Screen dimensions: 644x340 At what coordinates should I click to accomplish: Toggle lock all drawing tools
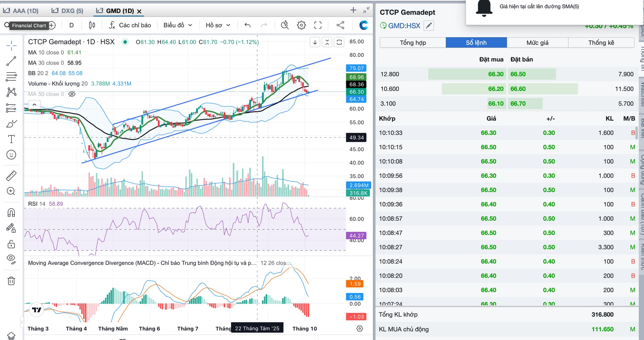(x=11, y=244)
